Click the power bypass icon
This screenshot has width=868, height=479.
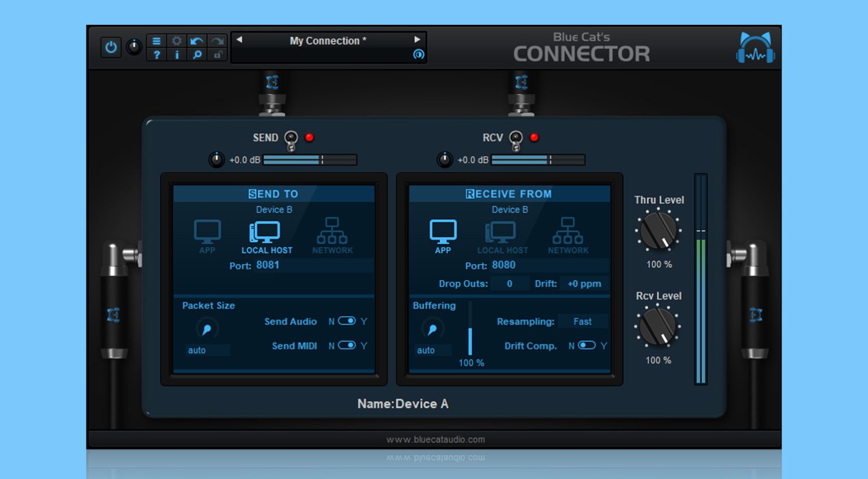point(110,47)
